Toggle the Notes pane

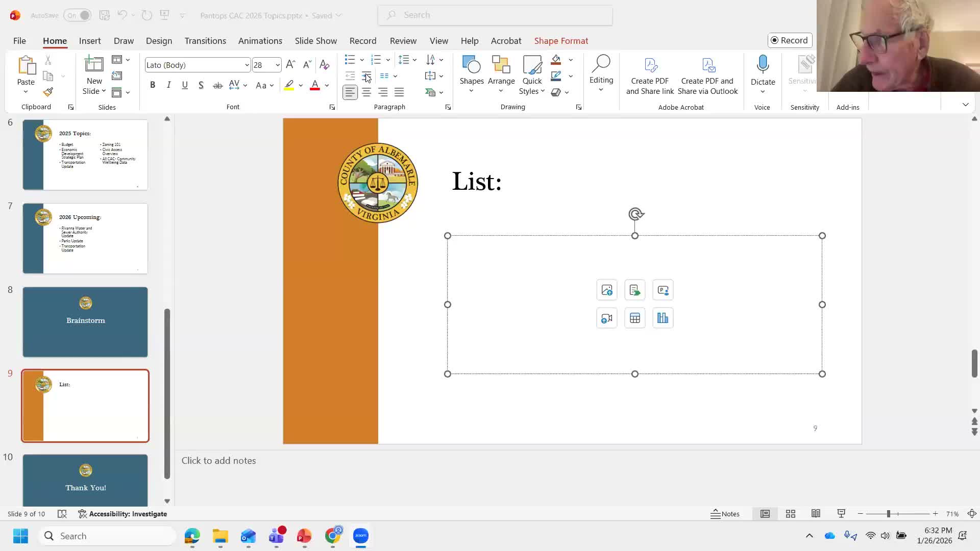point(725,514)
